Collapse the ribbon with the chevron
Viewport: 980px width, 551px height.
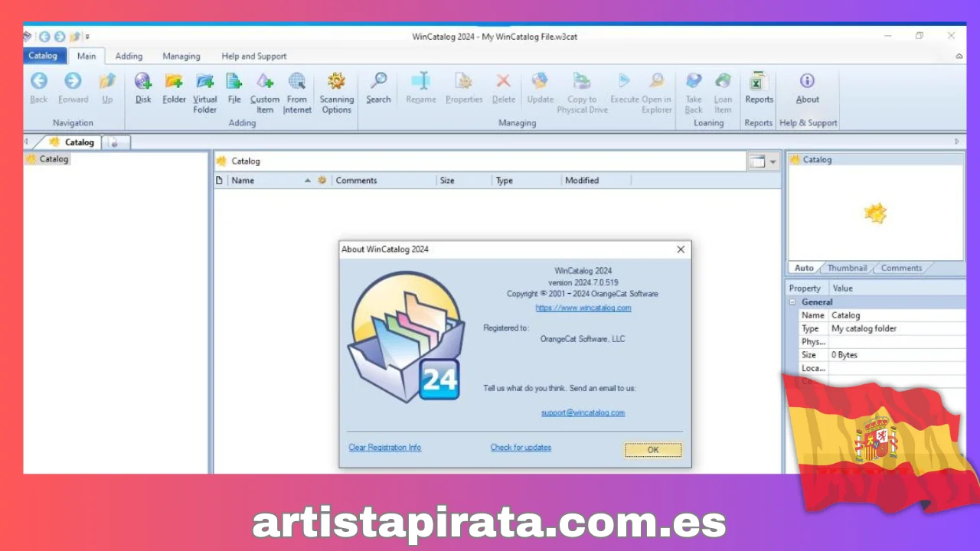pyautogui.click(x=959, y=56)
